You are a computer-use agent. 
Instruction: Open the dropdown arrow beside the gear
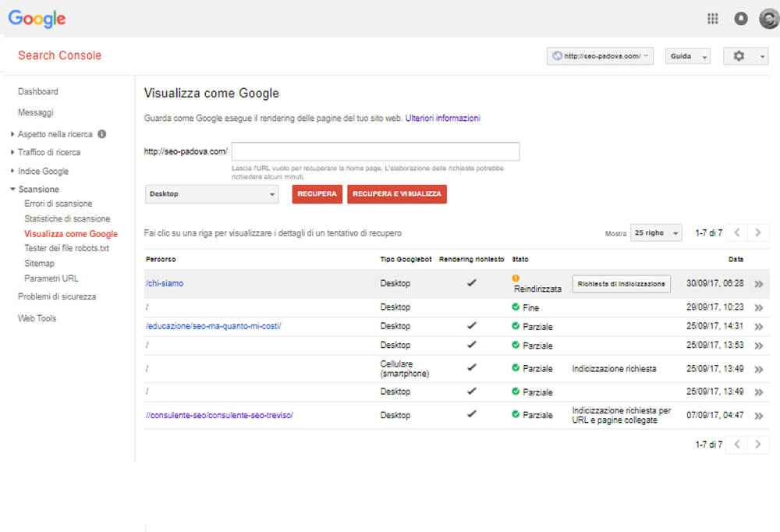coord(762,57)
